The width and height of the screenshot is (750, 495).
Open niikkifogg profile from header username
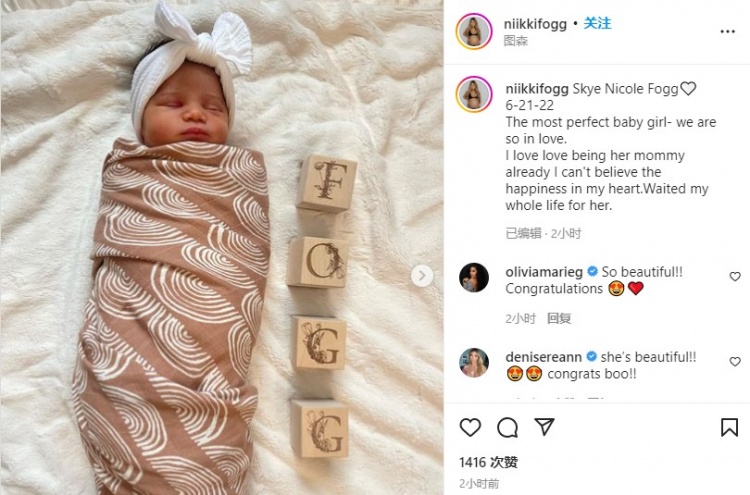coord(535,24)
